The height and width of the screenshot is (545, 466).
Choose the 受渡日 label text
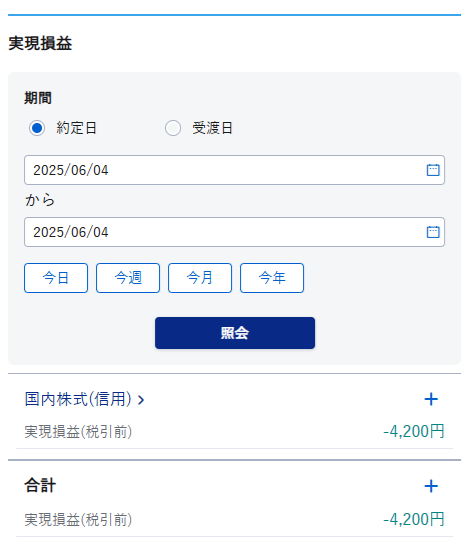[212, 128]
